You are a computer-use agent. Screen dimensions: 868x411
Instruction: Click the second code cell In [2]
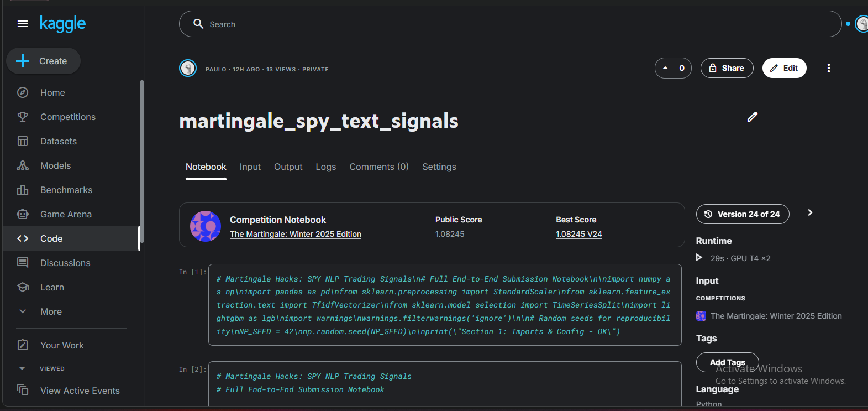pos(445,384)
